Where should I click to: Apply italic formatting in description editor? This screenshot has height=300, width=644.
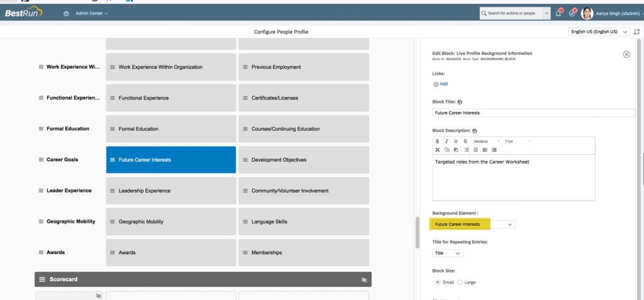(447, 142)
